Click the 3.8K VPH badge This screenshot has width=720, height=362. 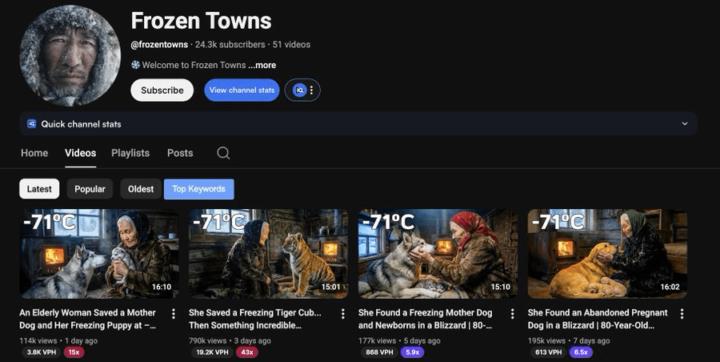coord(41,352)
